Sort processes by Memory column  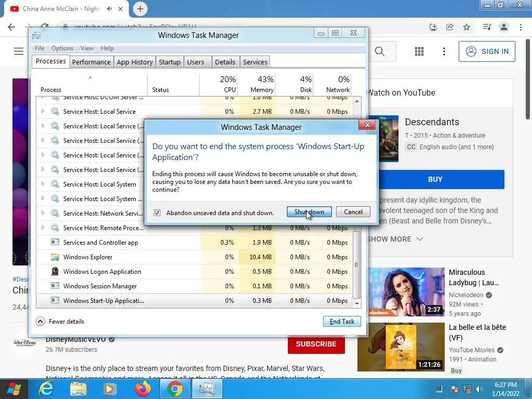[256, 85]
